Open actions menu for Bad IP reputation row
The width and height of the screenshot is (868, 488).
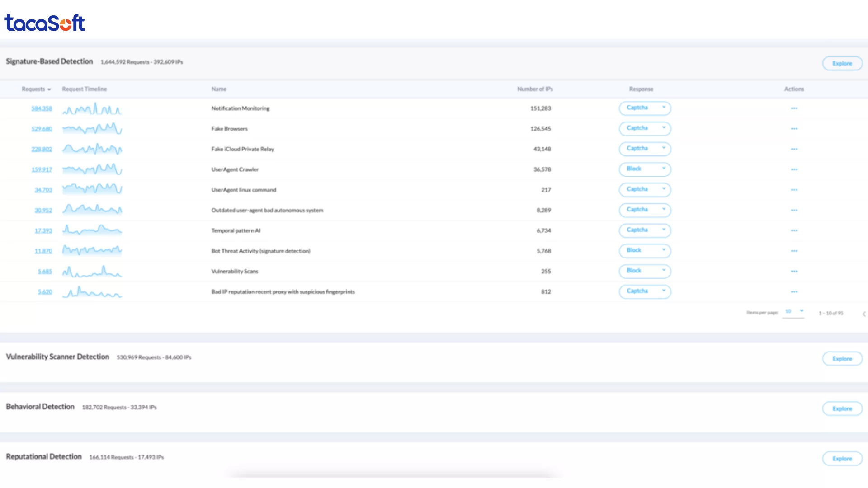pos(794,291)
